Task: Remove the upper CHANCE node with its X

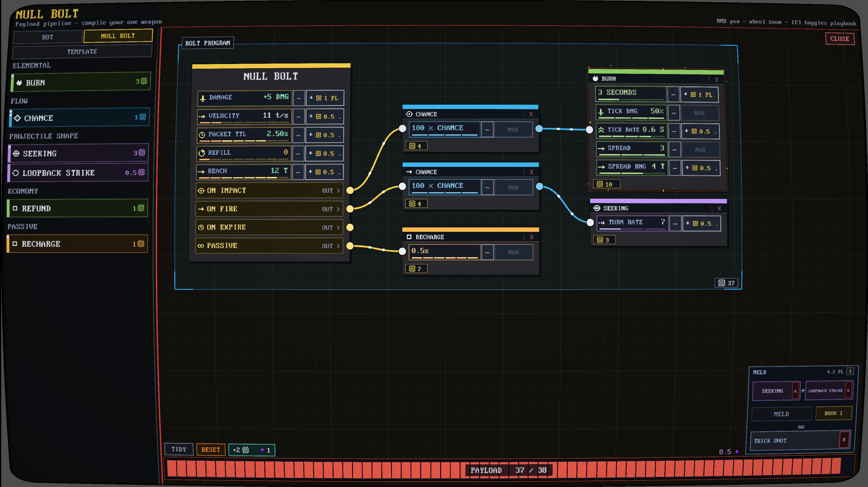Action: click(x=531, y=114)
